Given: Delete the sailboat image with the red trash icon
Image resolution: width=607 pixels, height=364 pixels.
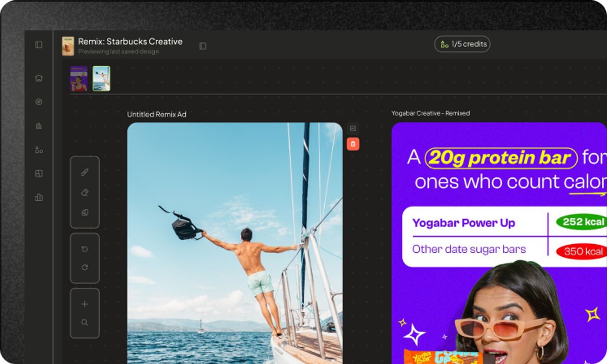Looking at the screenshot, I should [353, 144].
